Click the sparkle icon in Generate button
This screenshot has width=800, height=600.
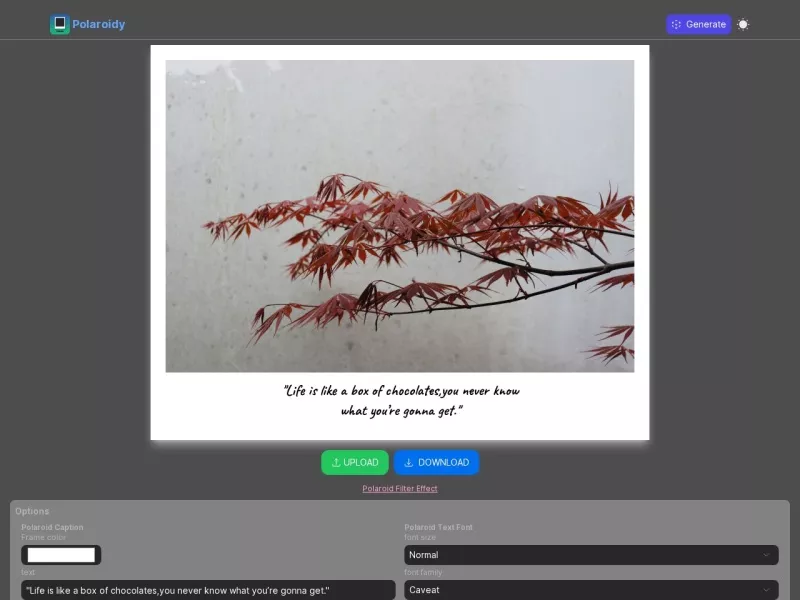click(676, 24)
